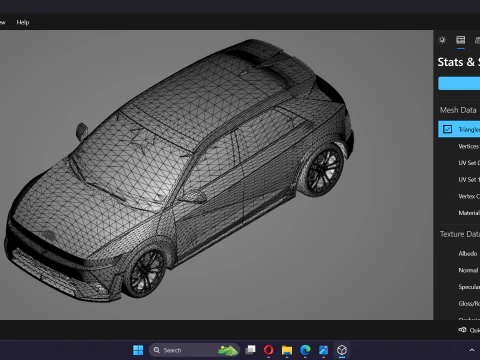Click the 3D Viewer cube taskbar icon
This screenshot has height=360, width=480.
(x=342, y=350)
